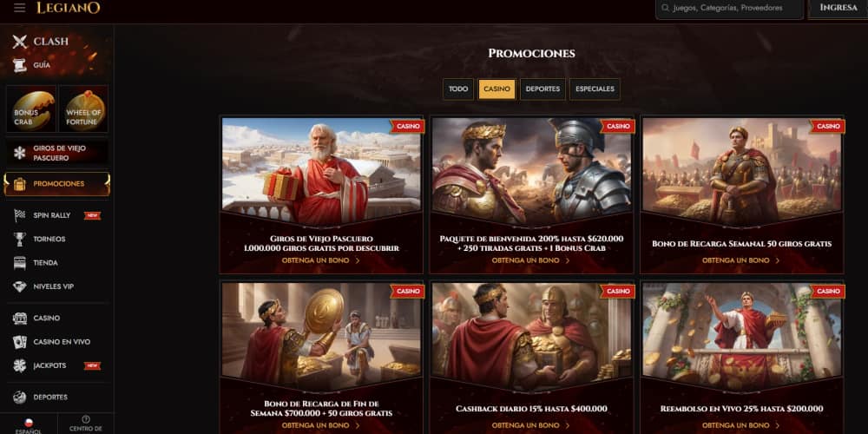This screenshot has width=868, height=434.
Task: Open the Español language selector
Action: click(29, 425)
